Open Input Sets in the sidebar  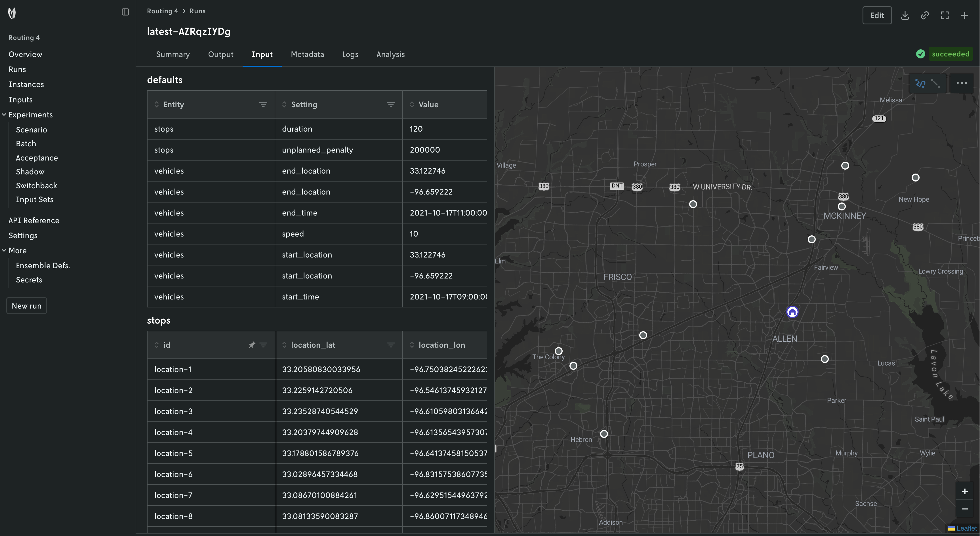[35, 200]
